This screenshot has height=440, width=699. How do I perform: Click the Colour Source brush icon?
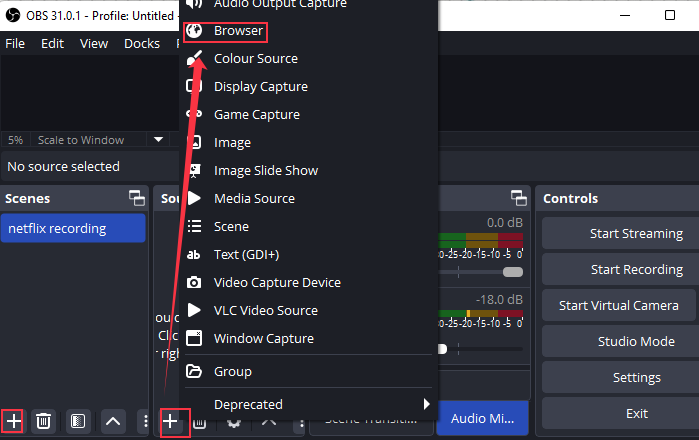click(x=194, y=58)
